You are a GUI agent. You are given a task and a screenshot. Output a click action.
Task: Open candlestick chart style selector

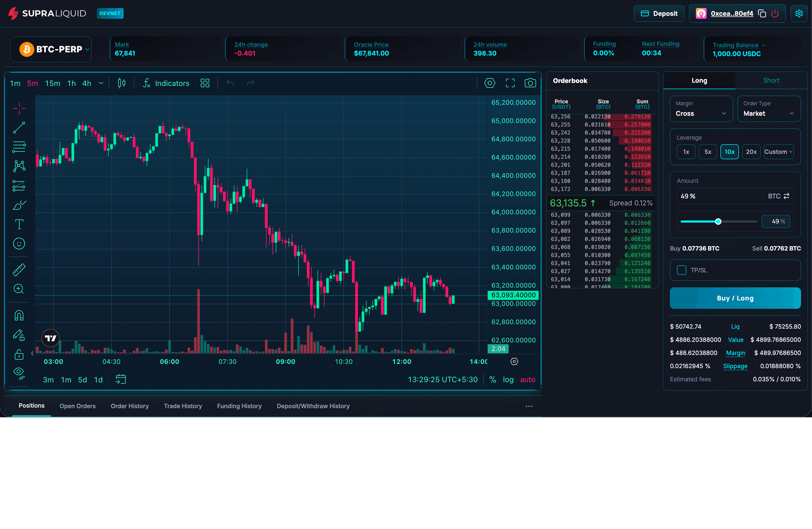click(x=121, y=83)
